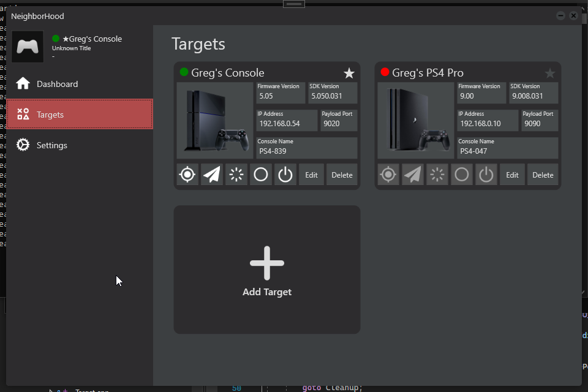Click the PS4 console image for Greg's Console
Image resolution: width=588 pixels, height=392 pixels.
[215, 121]
